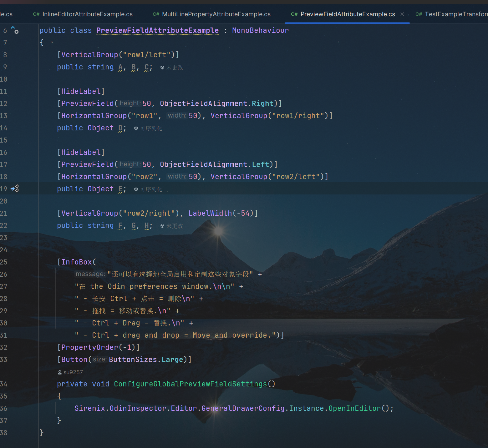Click the inheritance gutter icon on line 6
Image resolution: width=488 pixels, height=448 pixels.
[x=15, y=30]
